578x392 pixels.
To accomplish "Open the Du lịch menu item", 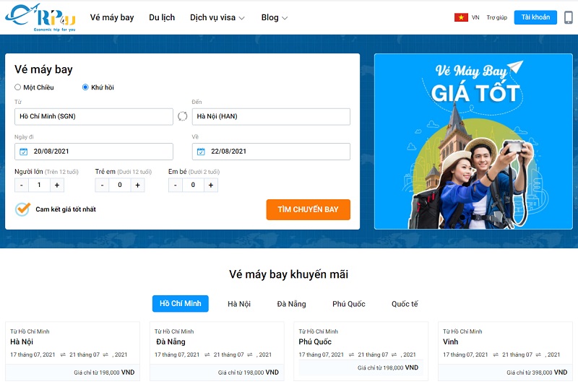I will [162, 17].
